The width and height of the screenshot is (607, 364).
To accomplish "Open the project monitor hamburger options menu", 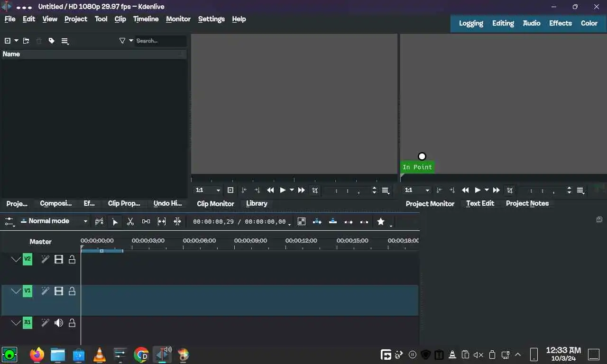I will click(581, 191).
